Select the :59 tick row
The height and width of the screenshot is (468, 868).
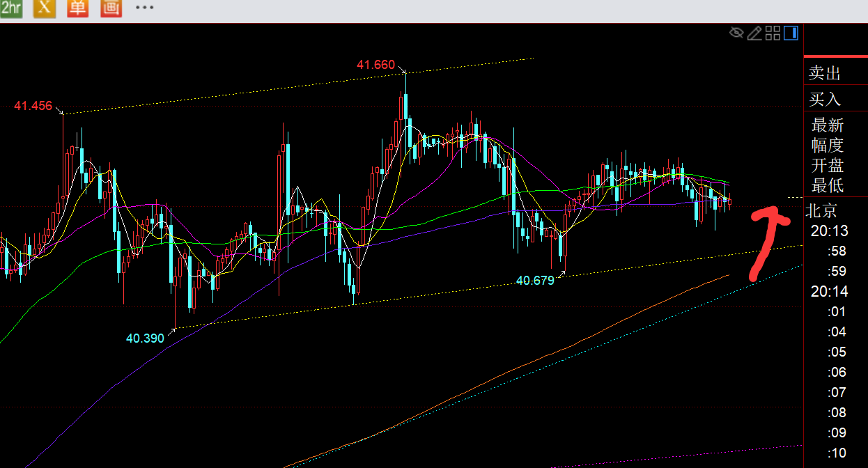pos(837,272)
